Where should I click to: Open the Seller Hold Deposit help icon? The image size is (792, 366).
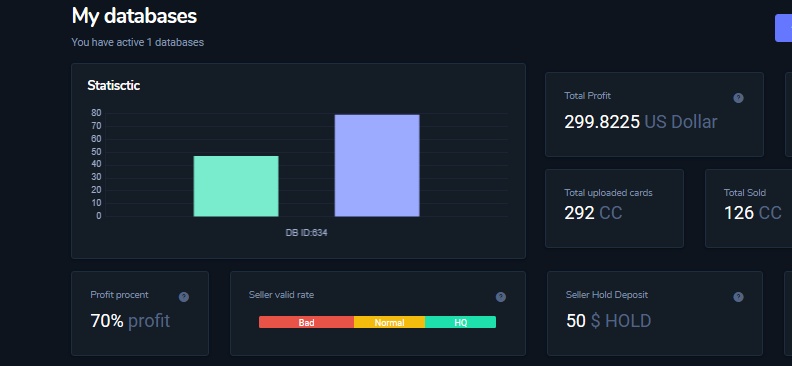(x=738, y=297)
